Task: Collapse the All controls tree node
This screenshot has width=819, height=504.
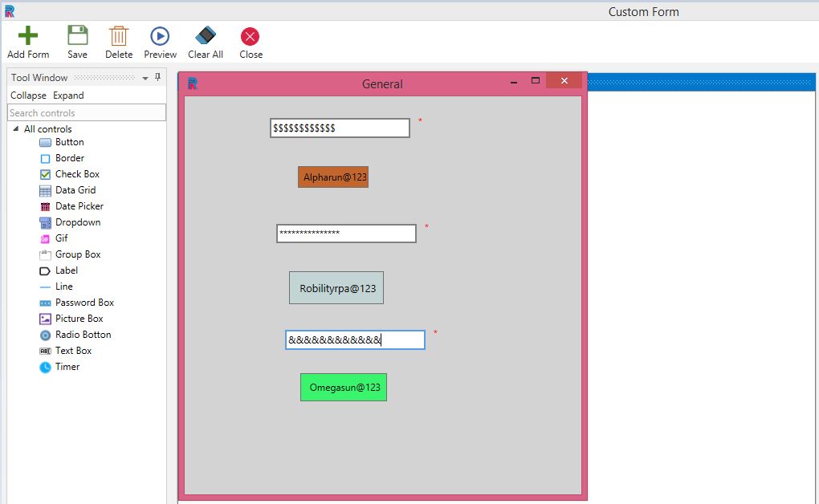Action: point(16,129)
